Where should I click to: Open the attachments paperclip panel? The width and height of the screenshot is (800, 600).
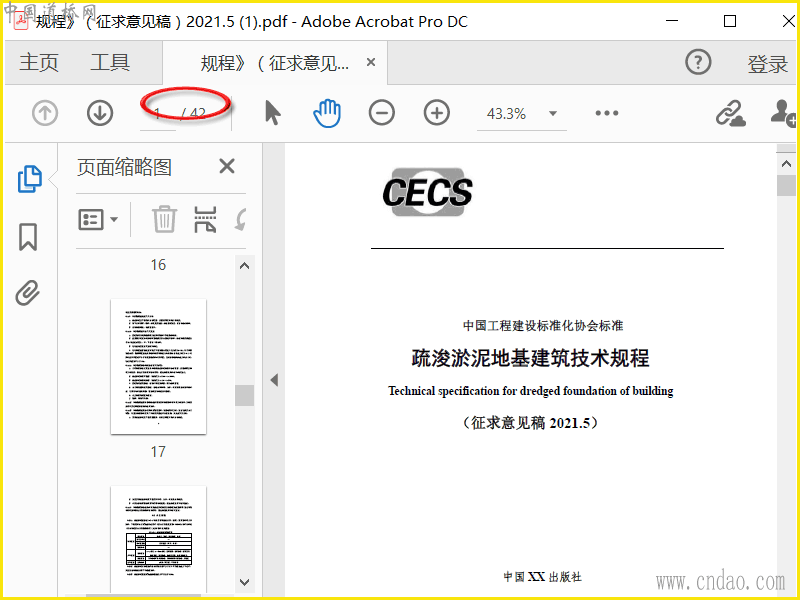pos(28,293)
